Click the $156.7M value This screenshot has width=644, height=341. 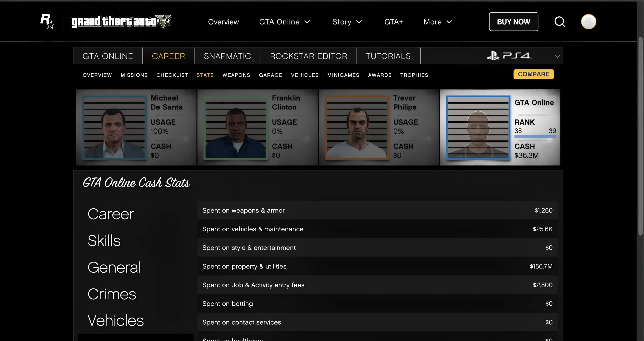(541, 266)
